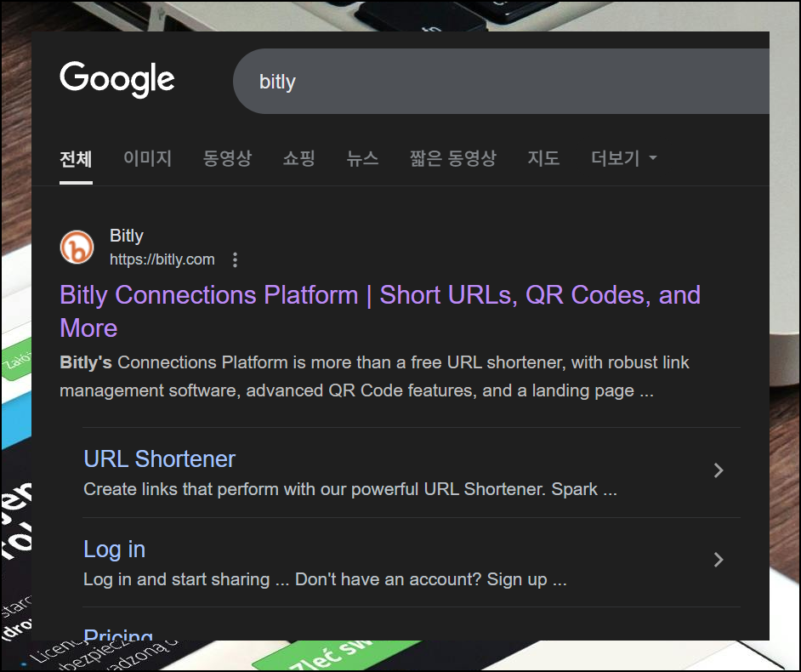Select the 전체 tab

point(76,158)
